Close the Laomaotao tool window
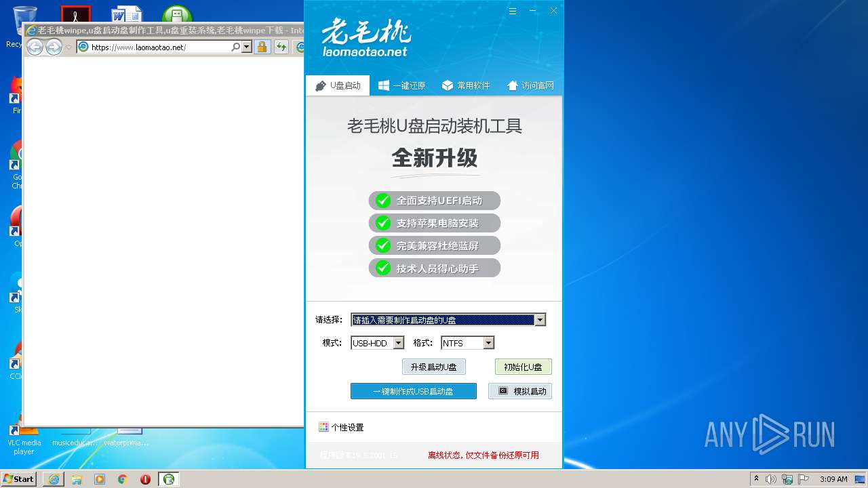The height and width of the screenshot is (488, 868). [x=553, y=11]
